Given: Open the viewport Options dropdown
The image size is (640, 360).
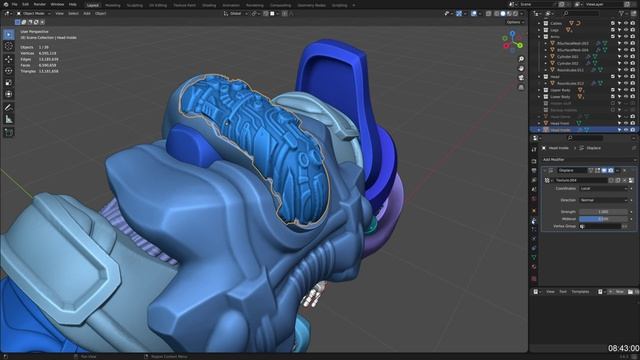Looking at the screenshot, I should (x=514, y=22).
